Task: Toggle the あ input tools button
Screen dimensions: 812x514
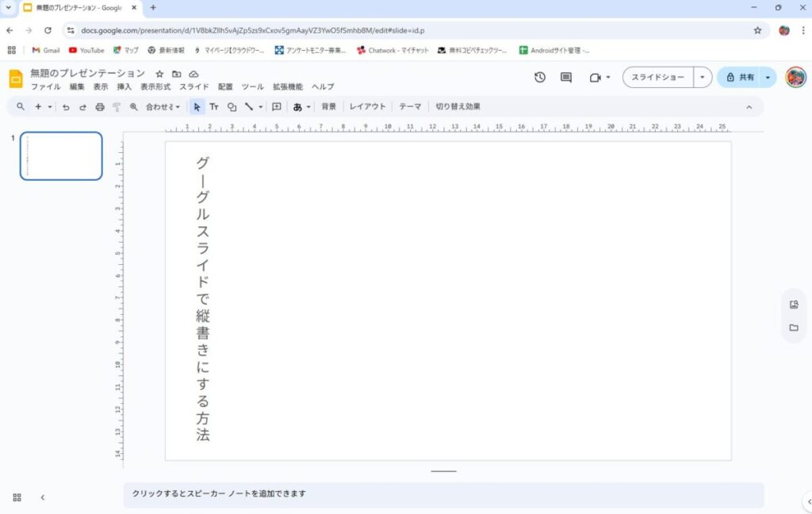Action: click(297, 107)
